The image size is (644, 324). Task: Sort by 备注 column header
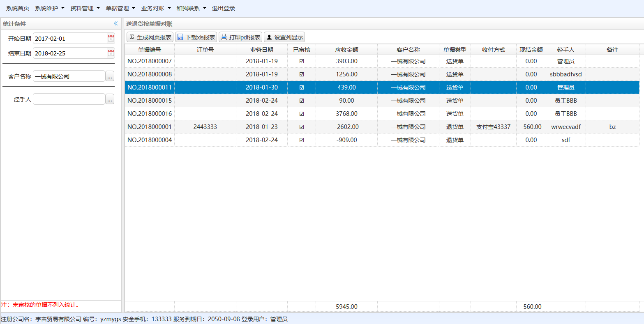(612, 49)
